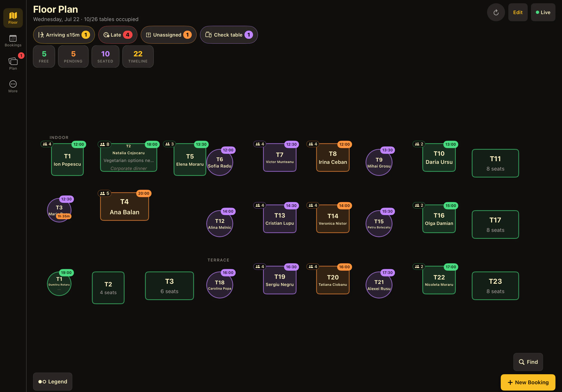The image size is (562, 392).
Task: Select table T4 Ana Balan
Action: point(124,207)
